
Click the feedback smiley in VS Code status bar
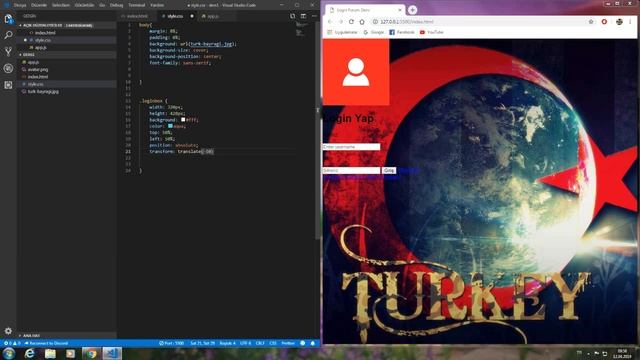coord(302,343)
